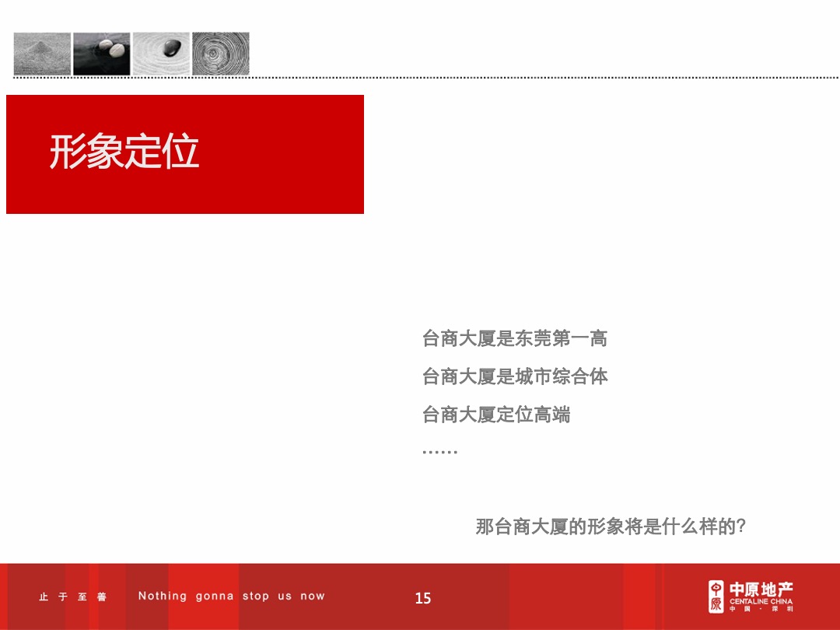The height and width of the screenshot is (630, 840).
Task: Click the dotted divider line under the thumbnails
Action: tap(420, 77)
